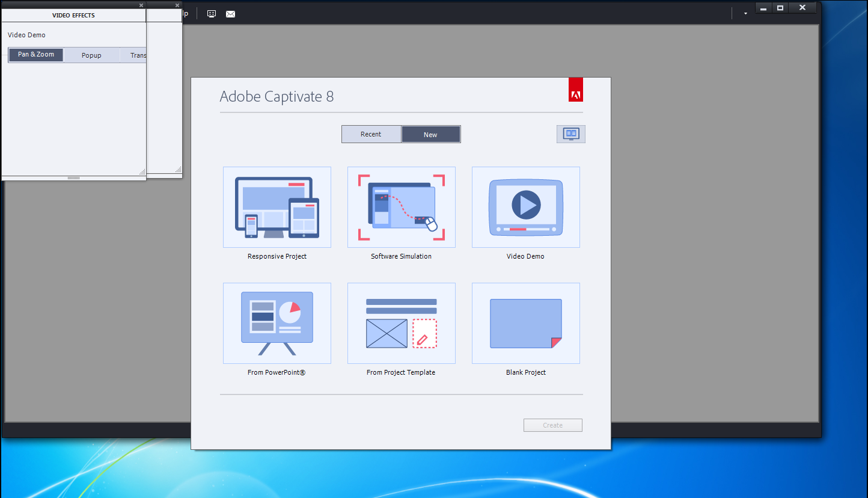The image size is (868, 498).
Task: Select the Responsive Project icon
Action: click(277, 207)
